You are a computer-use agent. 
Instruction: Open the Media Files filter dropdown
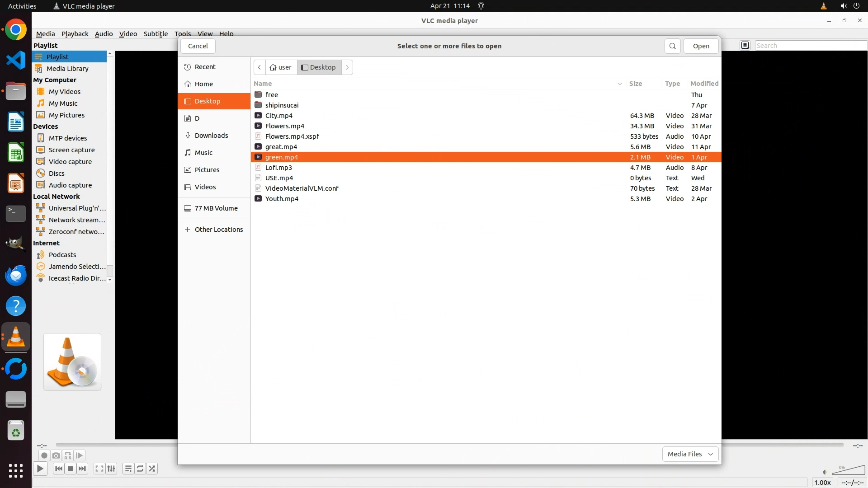690,454
